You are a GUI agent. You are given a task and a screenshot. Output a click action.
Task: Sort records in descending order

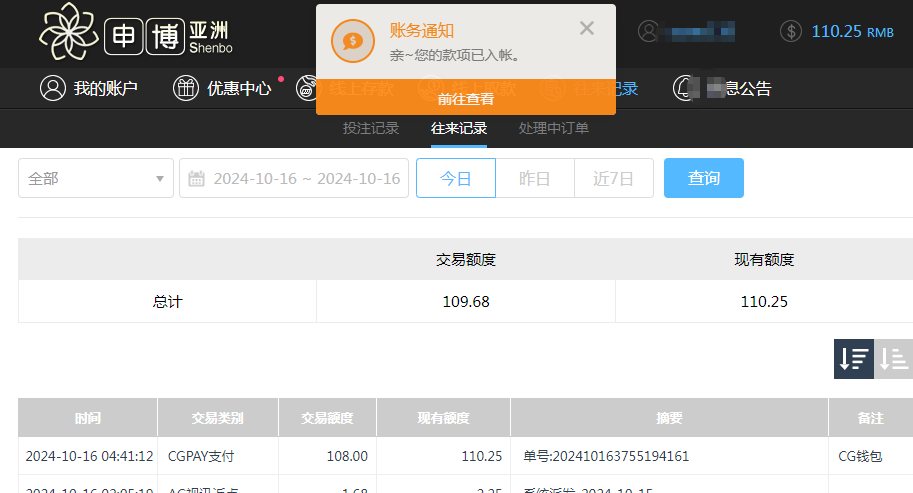pos(853,359)
